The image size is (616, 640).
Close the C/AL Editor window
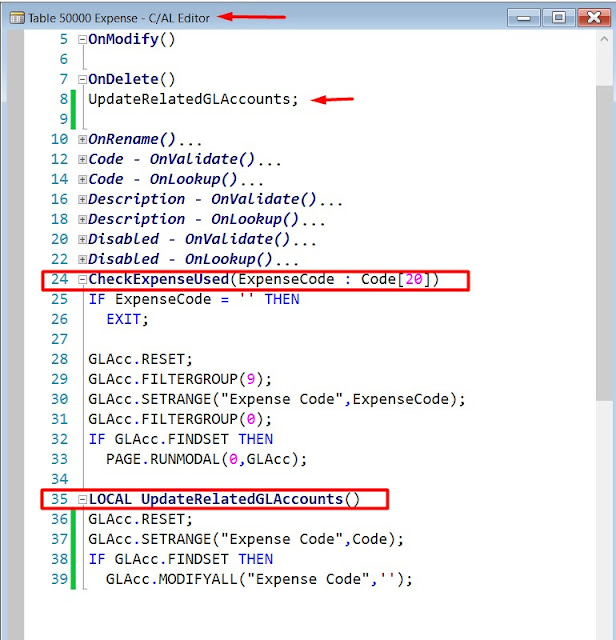(594, 18)
